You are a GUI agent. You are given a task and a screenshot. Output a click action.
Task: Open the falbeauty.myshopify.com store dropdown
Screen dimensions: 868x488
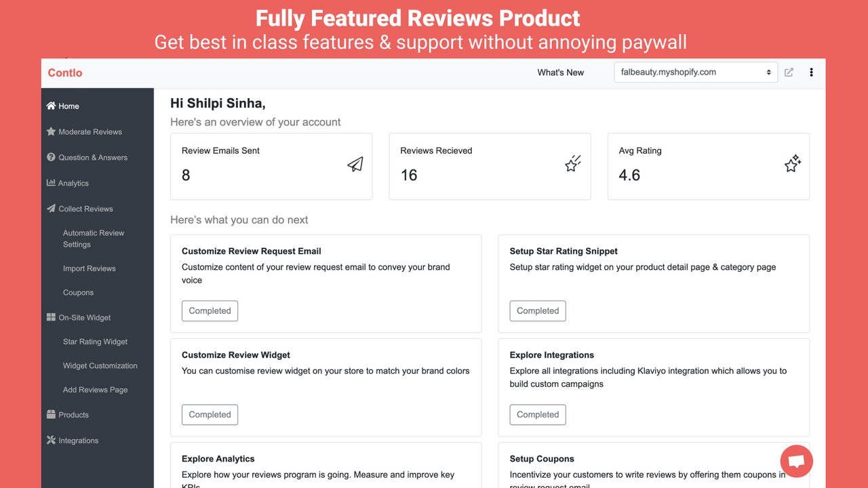[696, 72]
